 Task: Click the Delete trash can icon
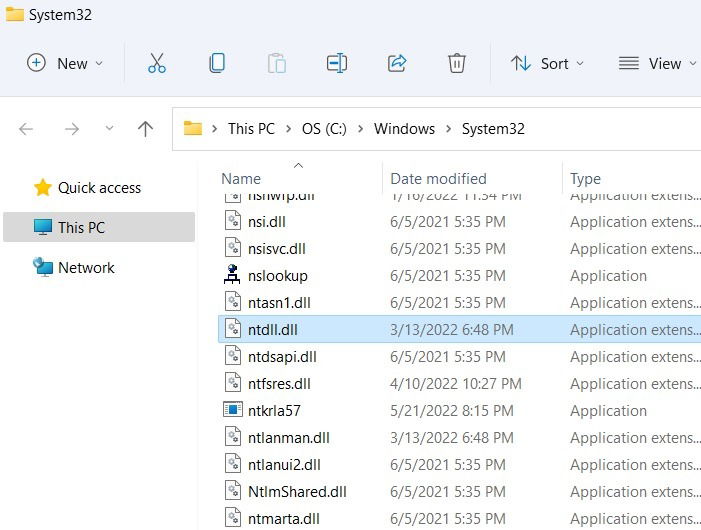tap(456, 63)
